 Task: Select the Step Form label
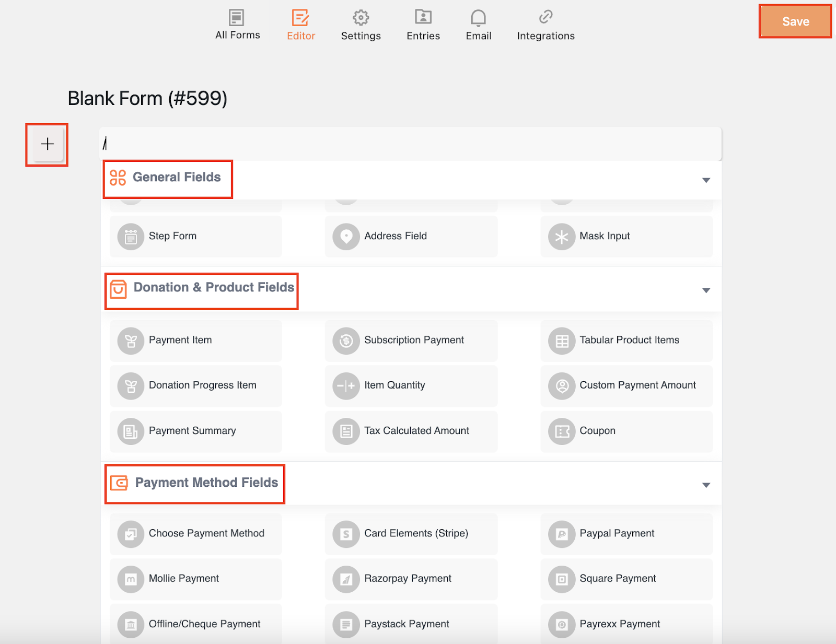(172, 236)
